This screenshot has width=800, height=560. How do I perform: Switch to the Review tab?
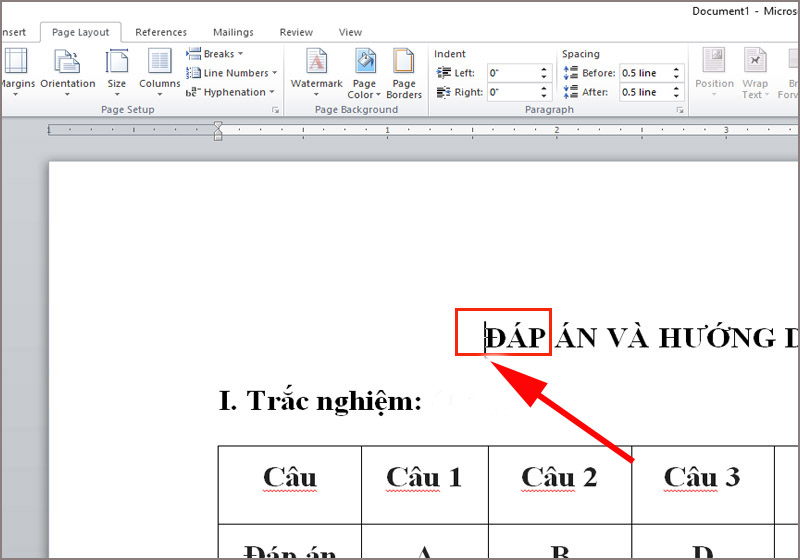(296, 32)
